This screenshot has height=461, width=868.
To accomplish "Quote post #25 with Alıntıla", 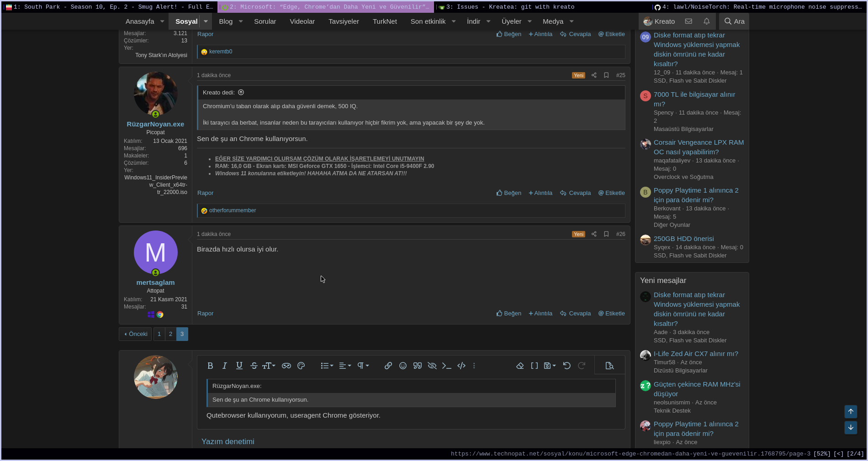I will click(540, 193).
